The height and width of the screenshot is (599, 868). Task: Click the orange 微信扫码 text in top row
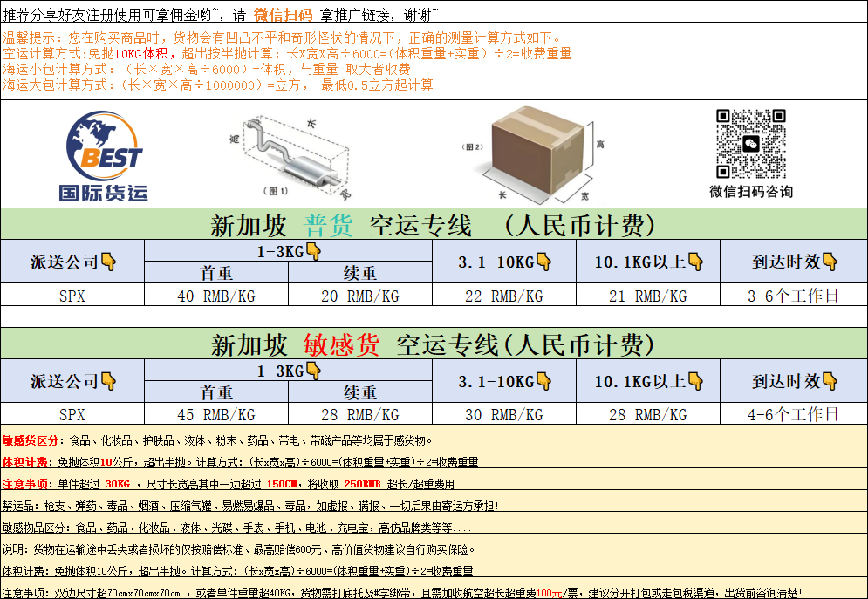click(283, 13)
